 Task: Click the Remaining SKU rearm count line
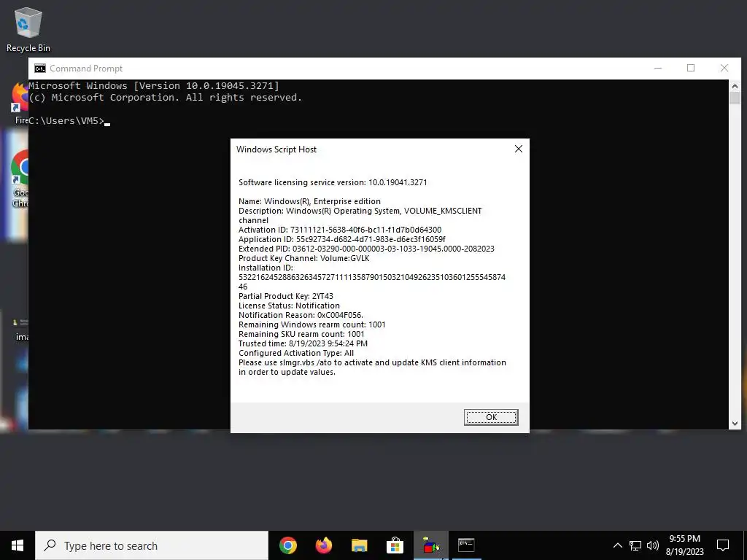[301, 334]
